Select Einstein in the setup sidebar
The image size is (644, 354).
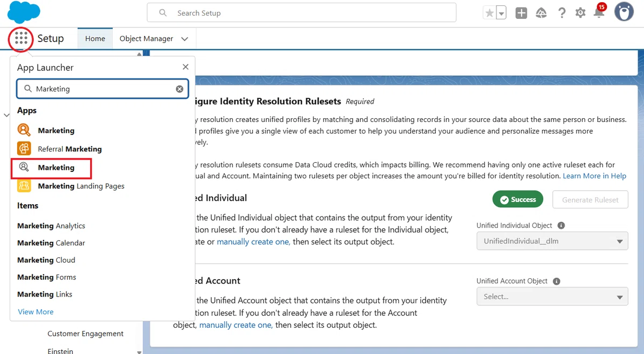[x=60, y=350]
